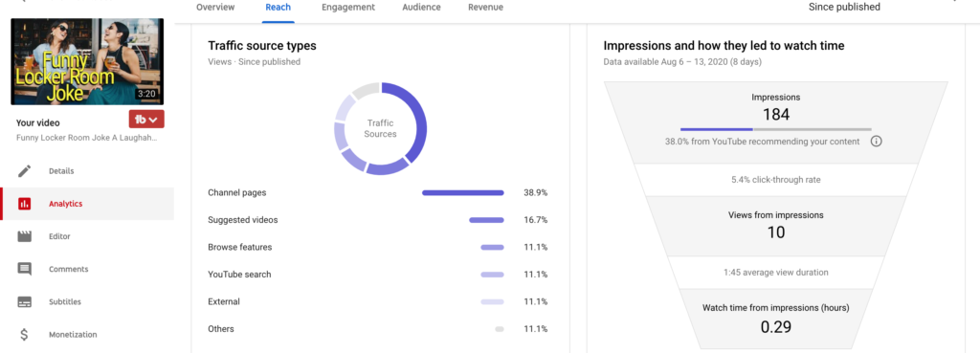980x353 pixels.
Task: Click the Funny Locker Room Joke thumbnail
Action: pos(87,61)
